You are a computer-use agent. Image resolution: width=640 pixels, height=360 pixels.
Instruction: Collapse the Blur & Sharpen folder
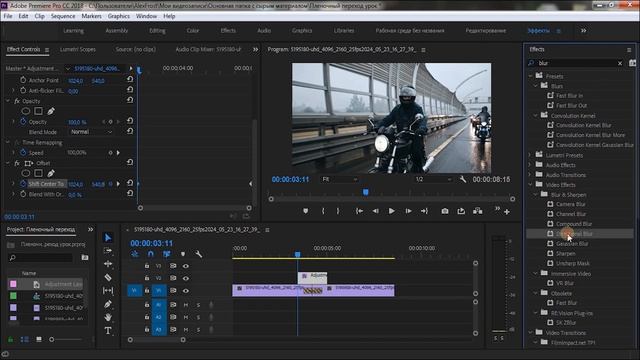(x=536, y=195)
